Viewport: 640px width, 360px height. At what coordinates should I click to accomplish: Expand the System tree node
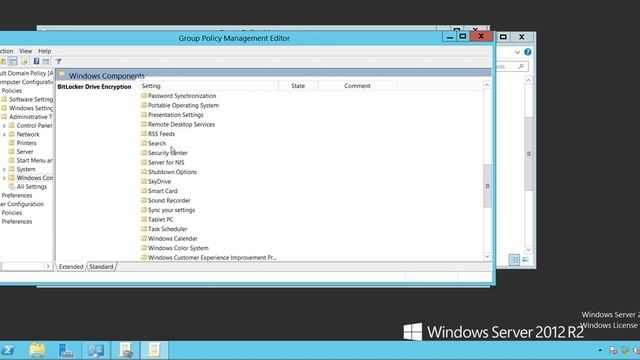tap(4, 169)
